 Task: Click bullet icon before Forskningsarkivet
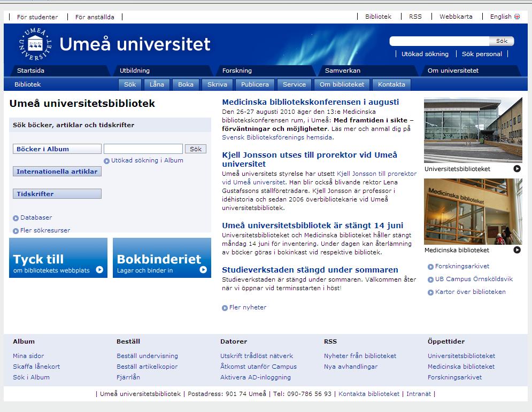(430, 267)
